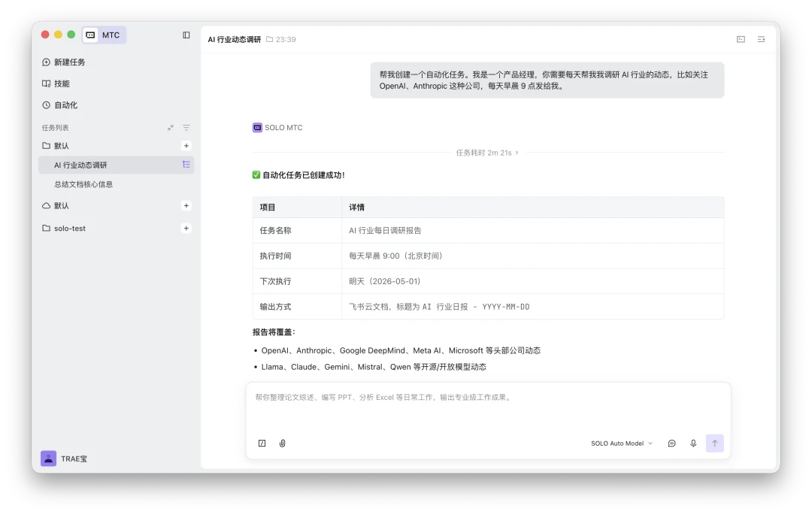Click the 执行时间 table cell

click(x=297, y=256)
